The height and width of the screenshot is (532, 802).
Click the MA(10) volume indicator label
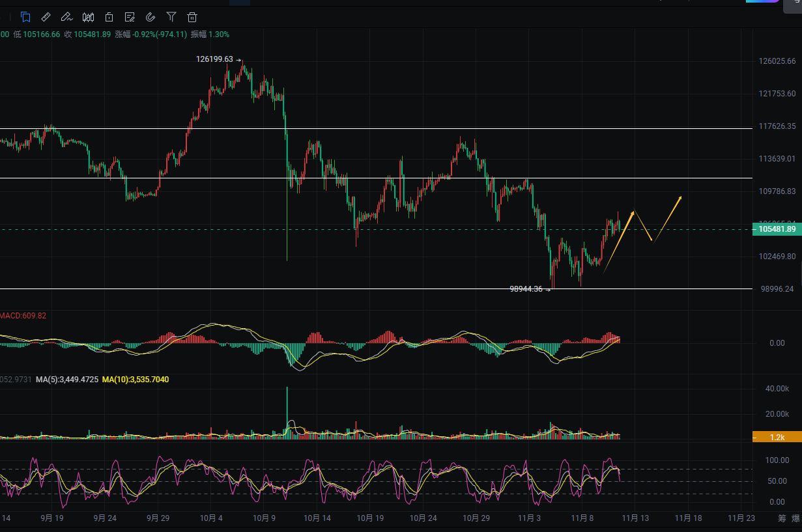(x=136, y=379)
